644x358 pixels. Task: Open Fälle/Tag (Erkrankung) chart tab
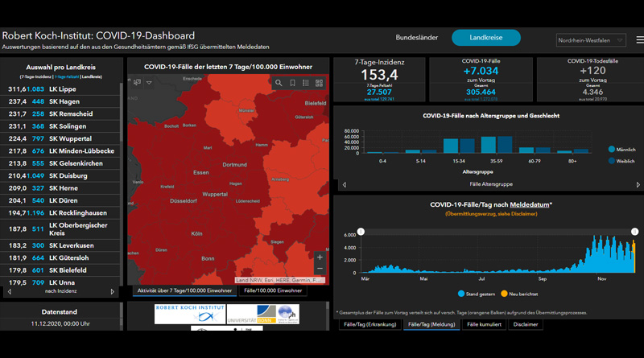coord(369,324)
